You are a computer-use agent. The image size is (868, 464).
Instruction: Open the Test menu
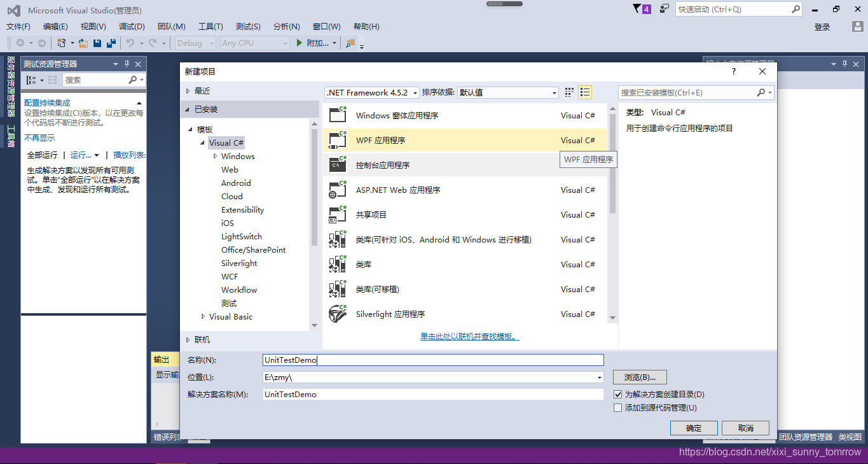[x=248, y=26]
